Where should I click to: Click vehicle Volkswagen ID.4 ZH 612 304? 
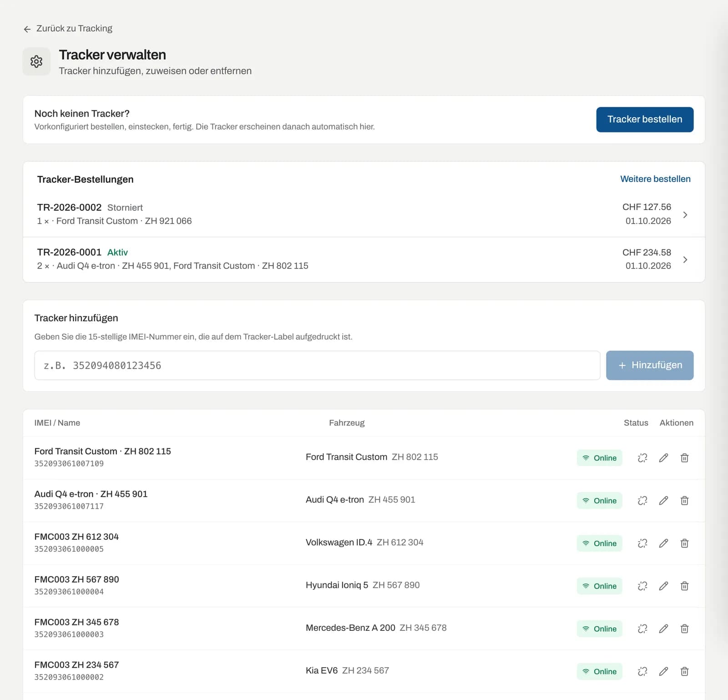pyautogui.click(x=364, y=543)
